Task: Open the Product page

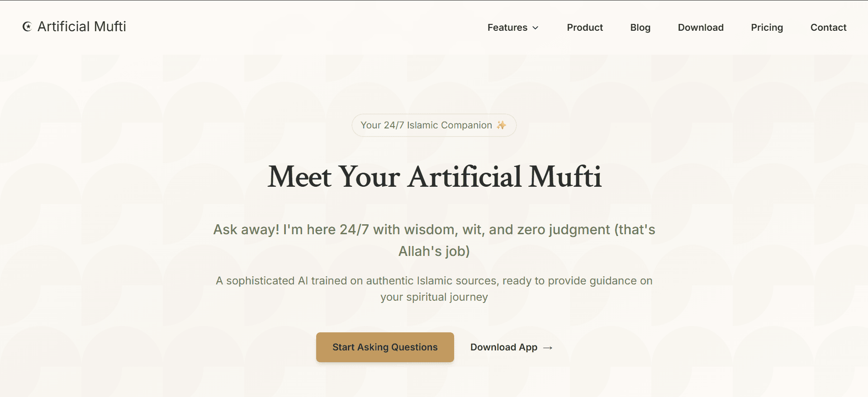Action: [x=584, y=28]
